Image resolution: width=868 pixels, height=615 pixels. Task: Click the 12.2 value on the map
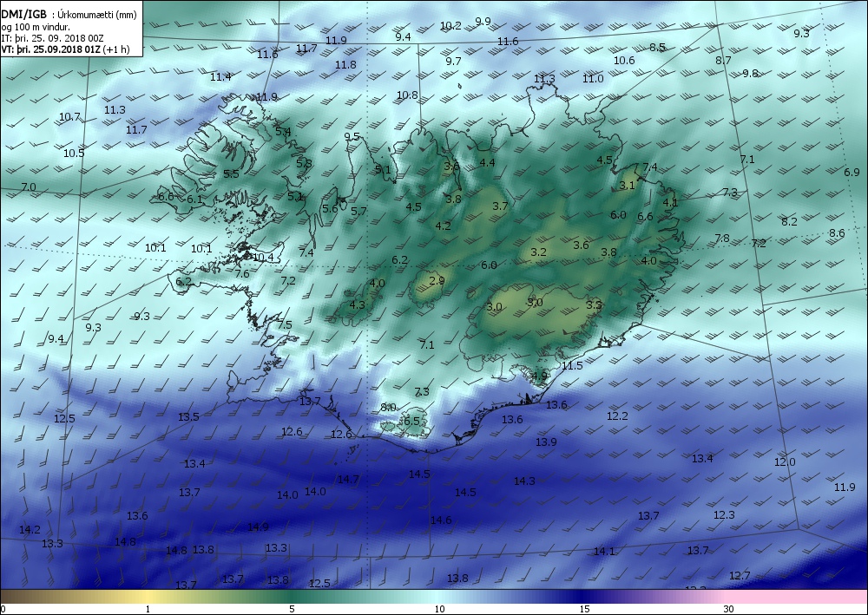coord(617,415)
